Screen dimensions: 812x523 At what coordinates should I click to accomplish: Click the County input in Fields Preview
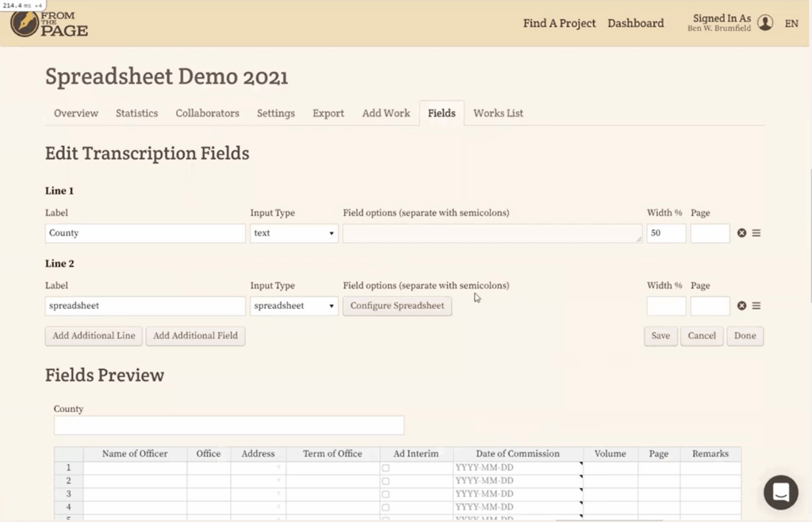pos(228,425)
